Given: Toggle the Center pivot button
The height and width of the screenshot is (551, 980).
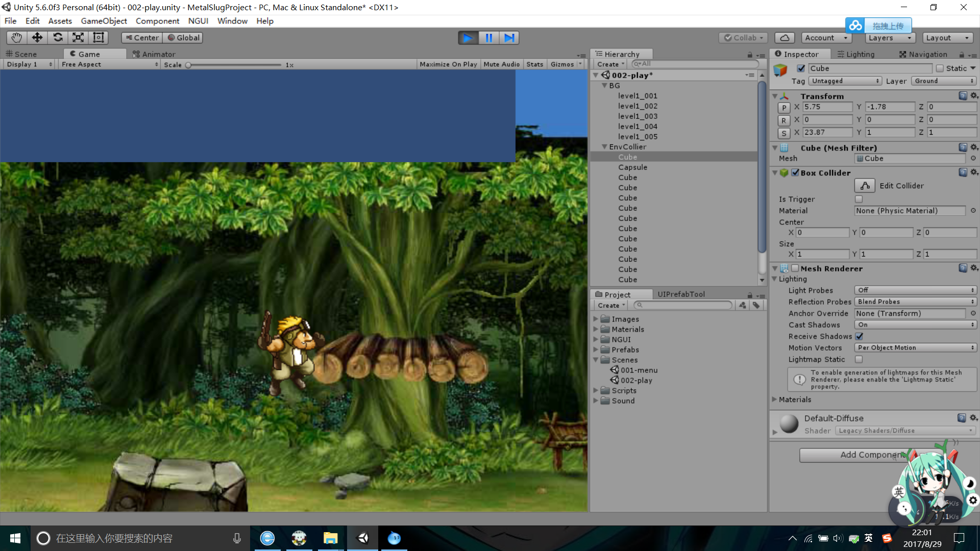Looking at the screenshot, I should pyautogui.click(x=142, y=38).
